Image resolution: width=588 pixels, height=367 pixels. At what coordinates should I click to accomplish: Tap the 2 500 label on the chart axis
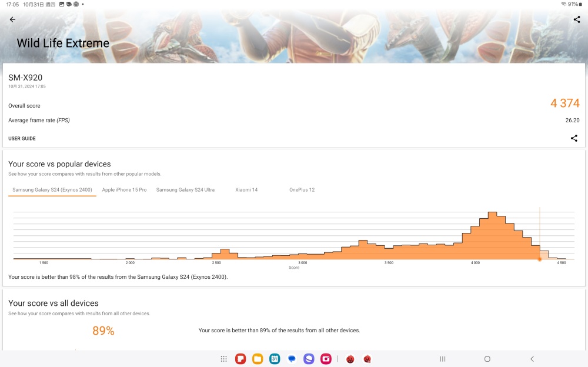(x=216, y=263)
